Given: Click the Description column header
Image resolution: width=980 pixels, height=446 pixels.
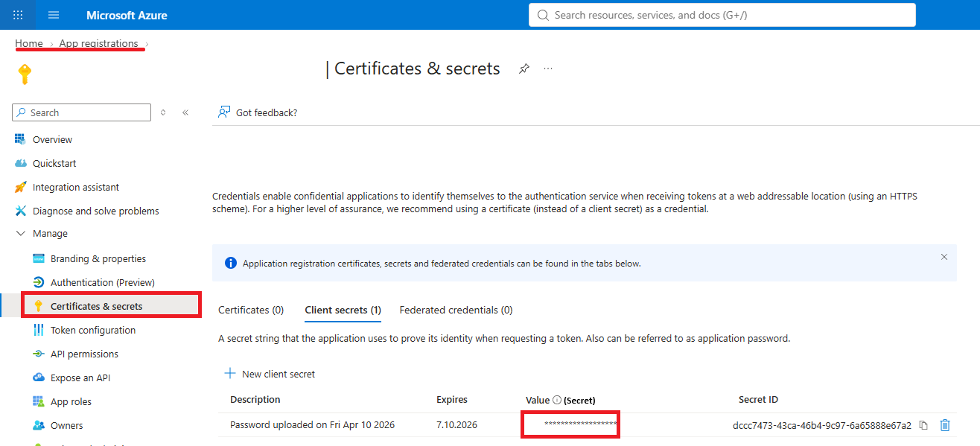Looking at the screenshot, I should click(255, 400).
